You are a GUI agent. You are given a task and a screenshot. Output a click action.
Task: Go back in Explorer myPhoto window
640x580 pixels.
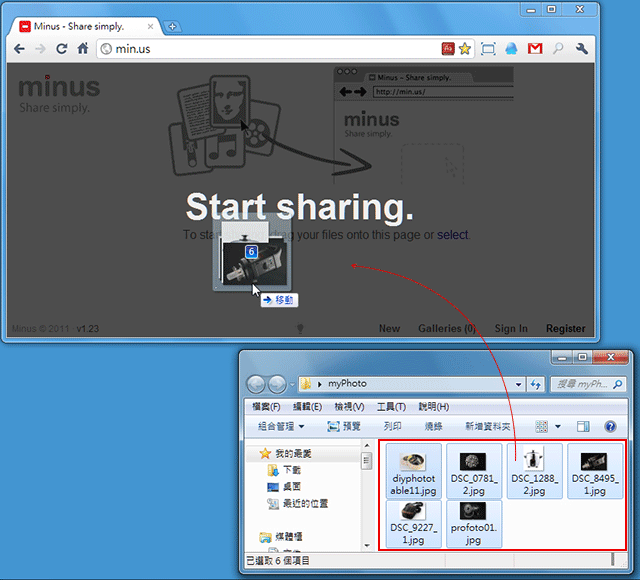coord(256,384)
